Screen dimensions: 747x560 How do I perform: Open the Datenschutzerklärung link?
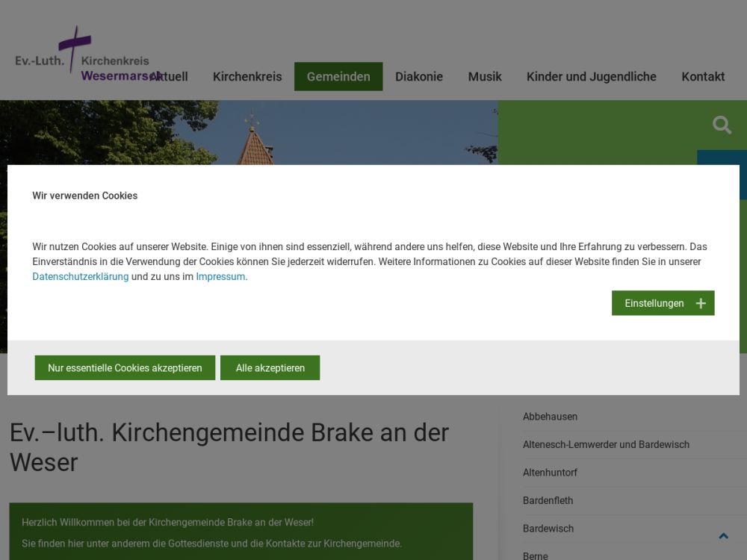click(x=80, y=276)
